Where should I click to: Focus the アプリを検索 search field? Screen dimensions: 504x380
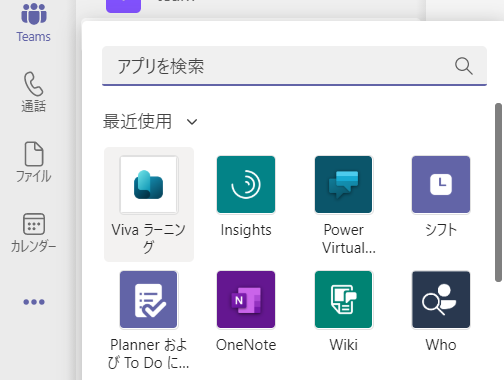coord(294,66)
